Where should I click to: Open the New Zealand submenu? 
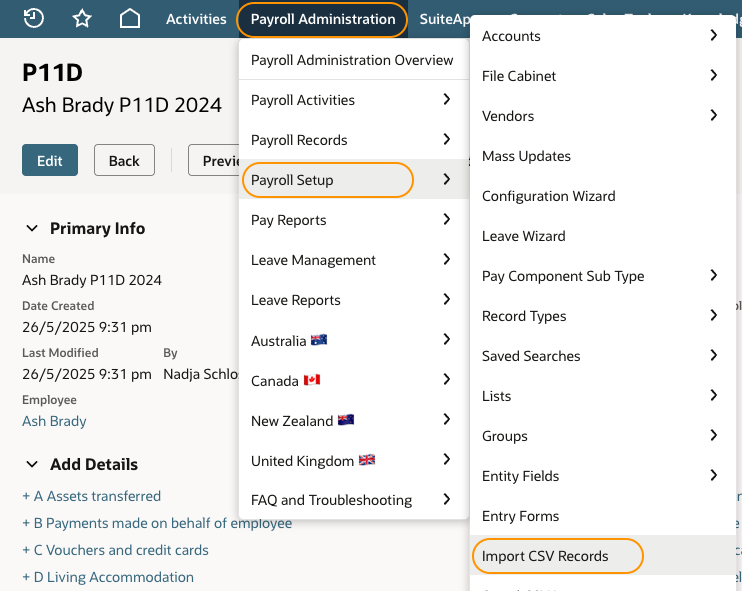354,420
